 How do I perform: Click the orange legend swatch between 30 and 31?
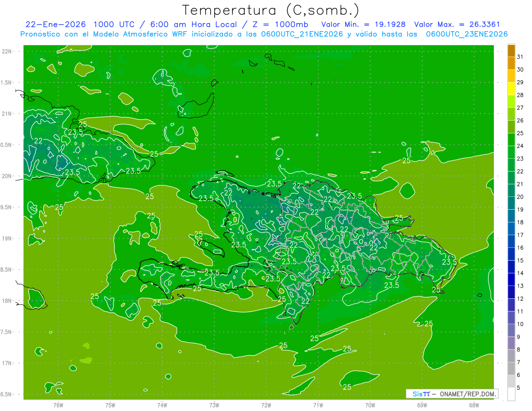(511, 63)
